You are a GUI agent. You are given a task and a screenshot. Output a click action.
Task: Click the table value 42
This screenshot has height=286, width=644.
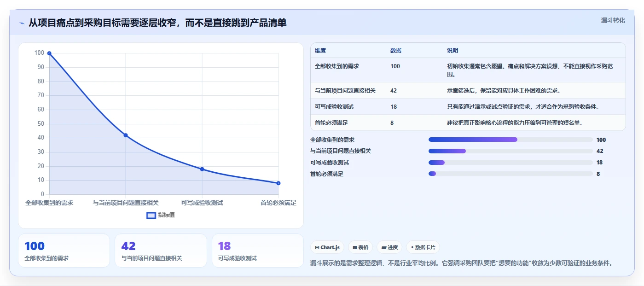point(394,91)
